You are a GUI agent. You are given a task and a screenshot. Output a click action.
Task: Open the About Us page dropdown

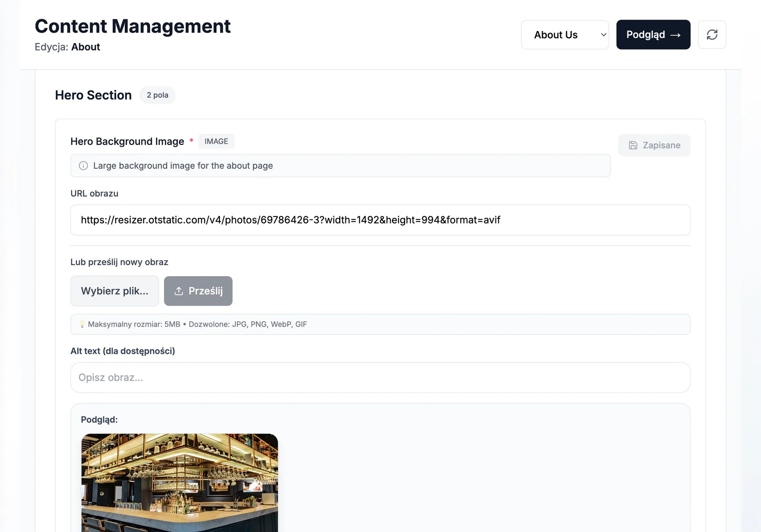(x=565, y=35)
